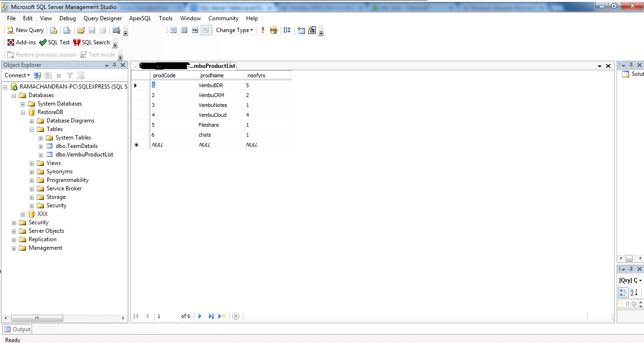Show the Diagram pane icon
Image resolution: width=644 pixels, height=343 pixels.
173,30
